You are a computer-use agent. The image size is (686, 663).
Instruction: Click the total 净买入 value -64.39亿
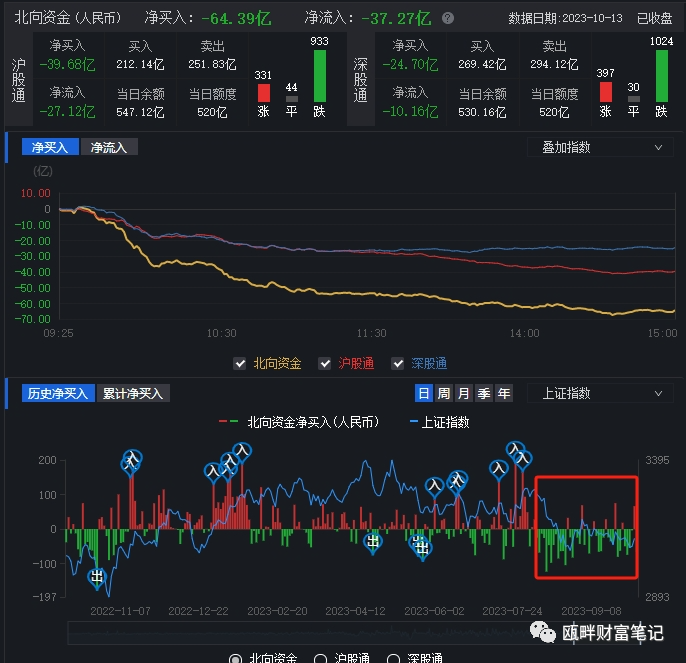click(x=236, y=18)
